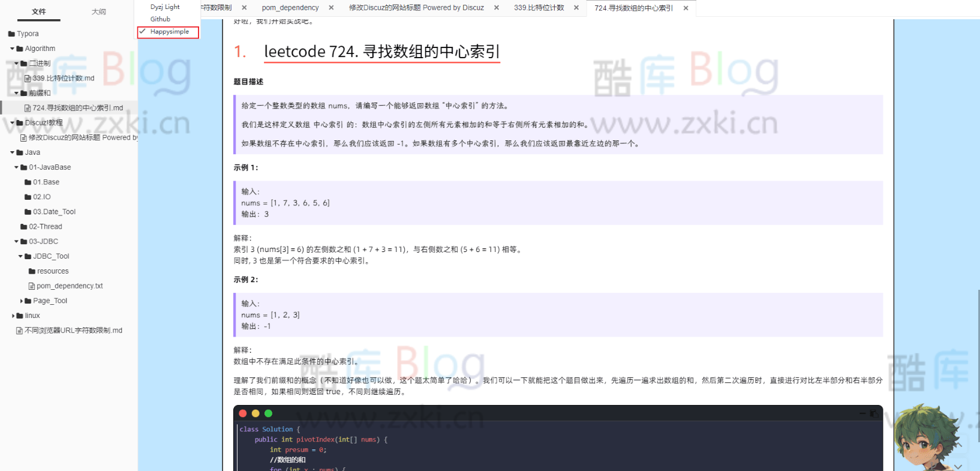Image resolution: width=980 pixels, height=471 pixels.
Task: Click the 数组中不存在满足此条件的中心索引 sentence
Action: tap(297, 362)
